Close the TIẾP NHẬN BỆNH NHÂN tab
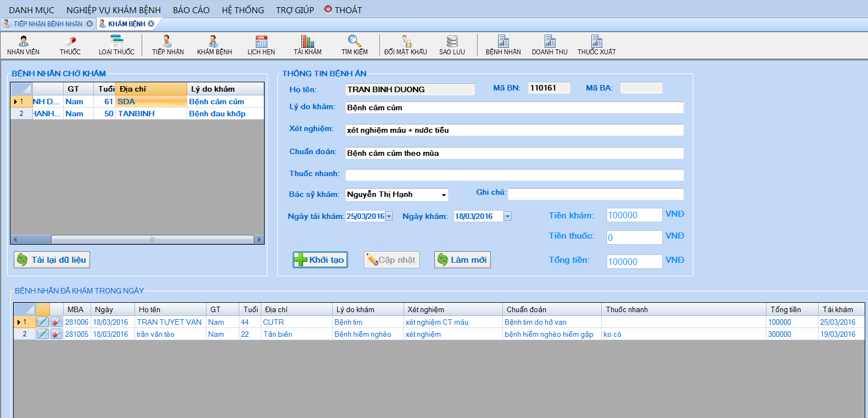Image resolution: width=868 pixels, height=418 pixels. (x=89, y=24)
